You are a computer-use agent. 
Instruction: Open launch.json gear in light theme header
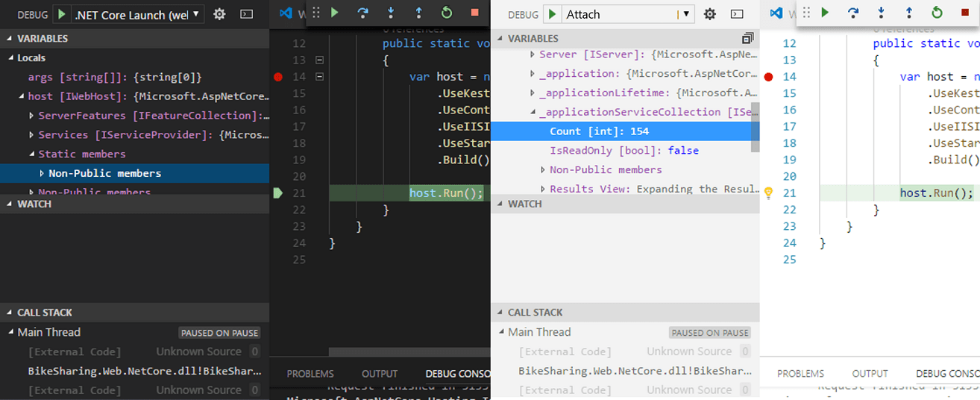click(710, 13)
